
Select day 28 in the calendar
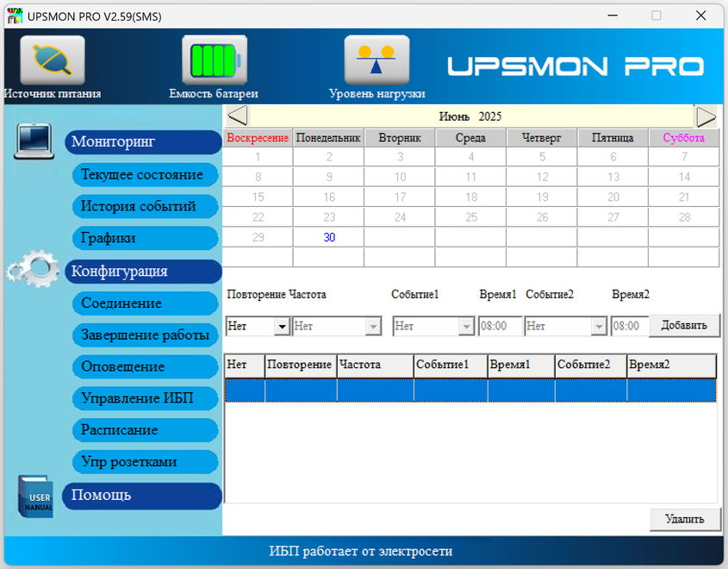684,217
